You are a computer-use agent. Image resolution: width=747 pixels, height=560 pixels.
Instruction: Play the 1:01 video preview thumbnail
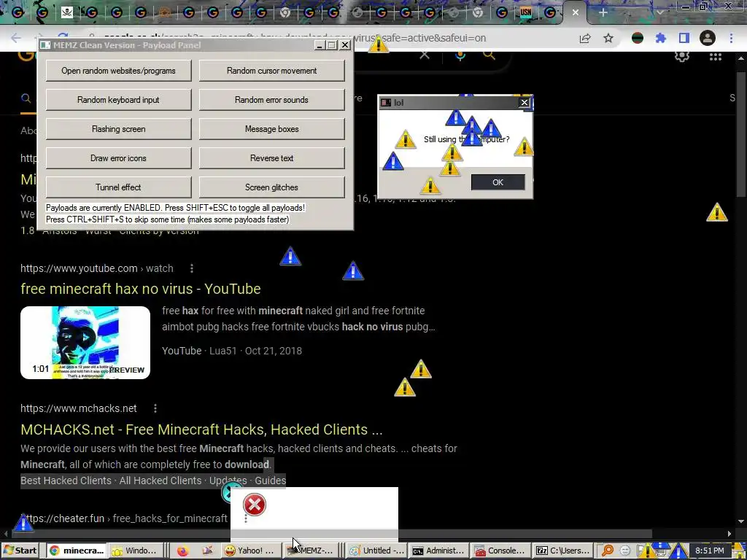(85, 343)
